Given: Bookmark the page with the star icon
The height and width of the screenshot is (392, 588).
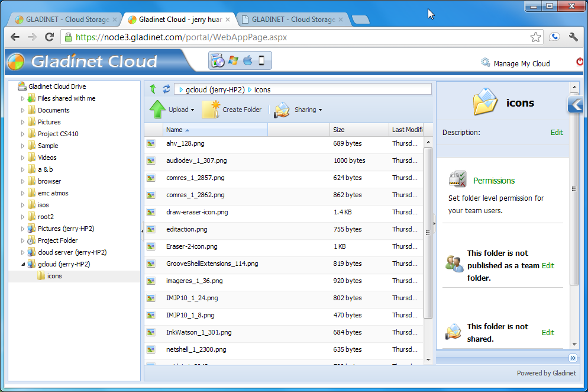Looking at the screenshot, I should [x=535, y=37].
